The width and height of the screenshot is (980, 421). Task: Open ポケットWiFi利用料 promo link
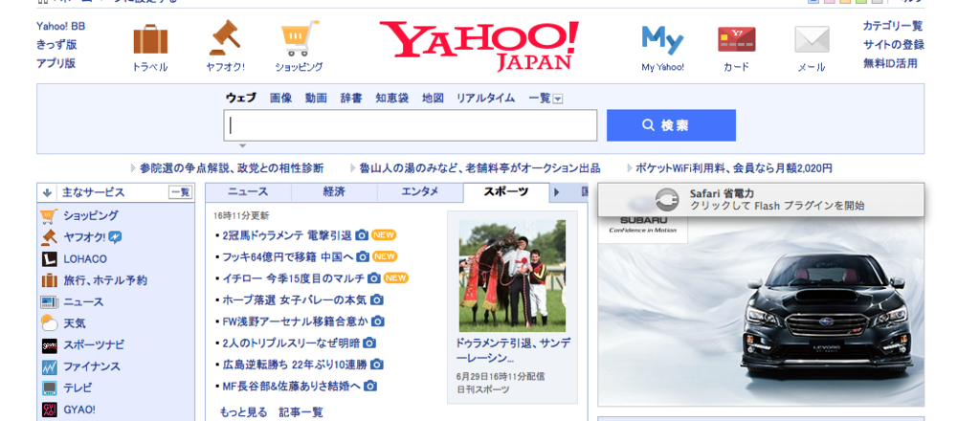[x=734, y=168]
